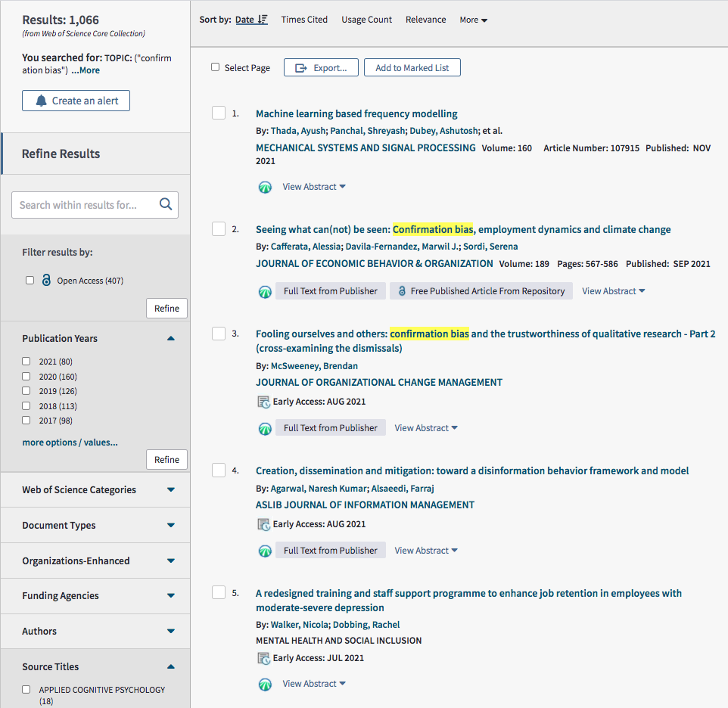Enable the Select Page checkbox
Image resolution: width=728 pixels, height=708 pixels.
click(216, 67)
